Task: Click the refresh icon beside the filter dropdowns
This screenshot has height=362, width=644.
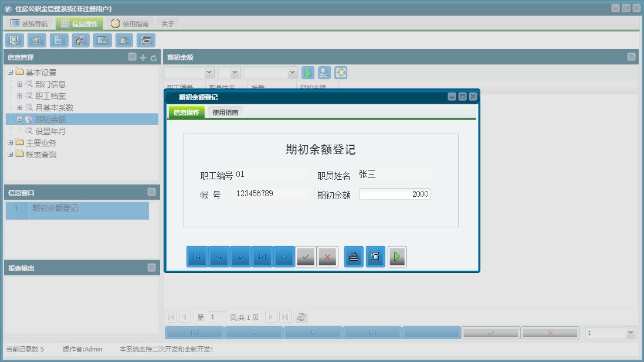Action: coord(341,73)
